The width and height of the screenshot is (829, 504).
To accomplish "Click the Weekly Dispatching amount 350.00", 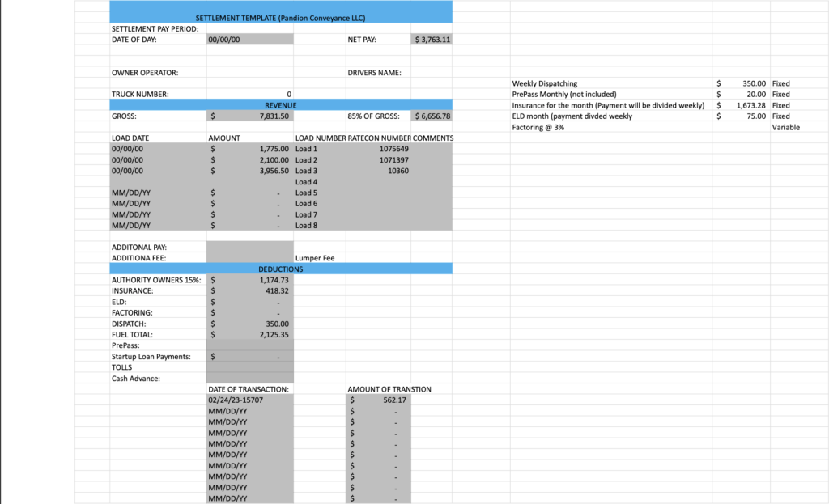I will click(x=742, y=83).
